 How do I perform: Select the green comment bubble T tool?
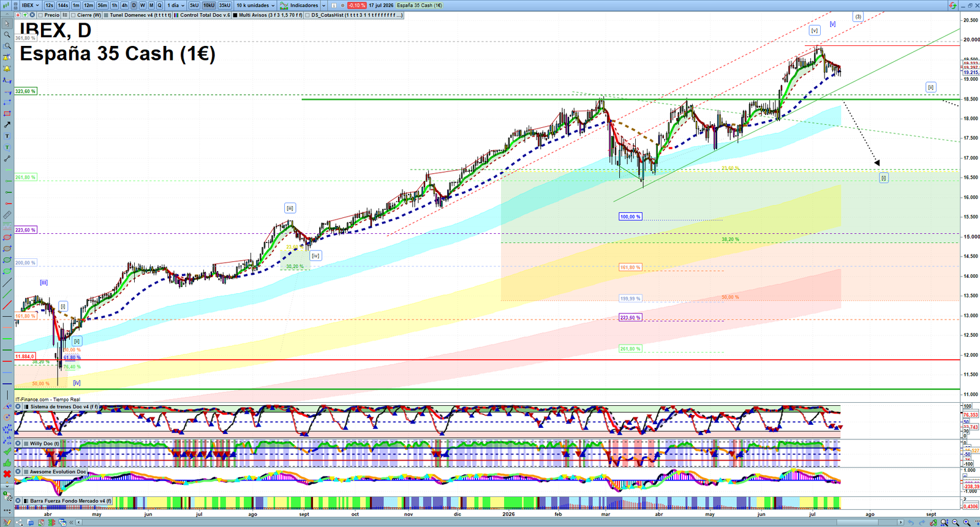click(7, 147)
